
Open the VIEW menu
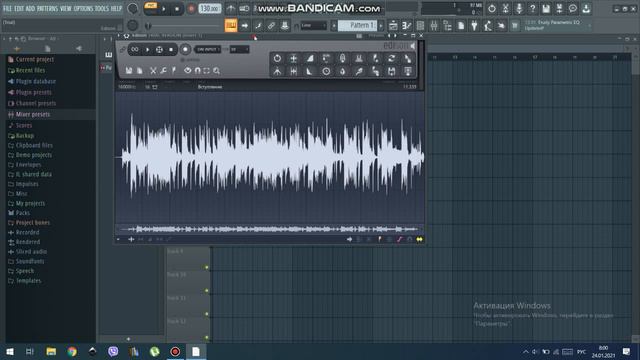(65, 8)
